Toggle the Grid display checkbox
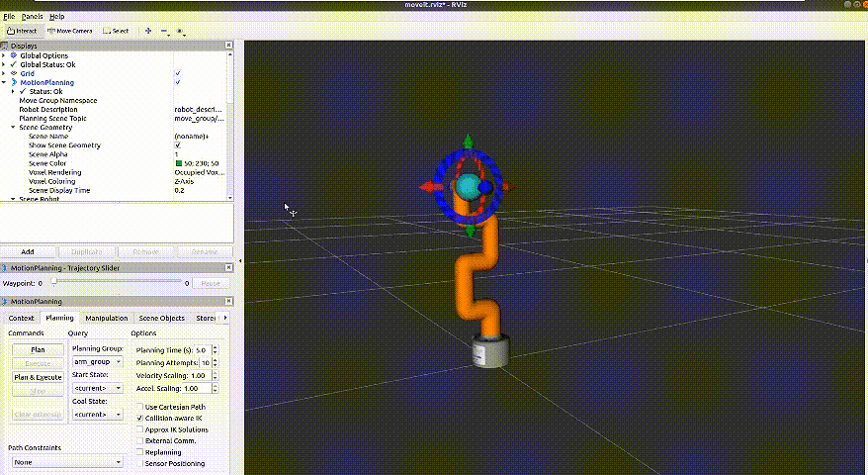 (x=178, y=73)
